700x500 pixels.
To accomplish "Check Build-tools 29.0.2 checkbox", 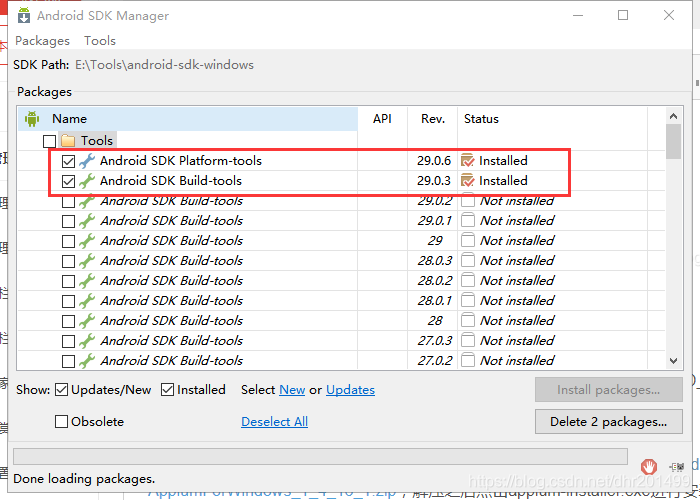I will [x=68, y=202].
